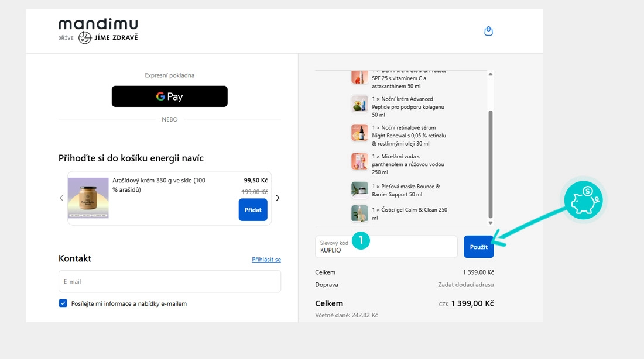Click the mandimu logo
644x359 pixels.
click(x=98, y=31)
